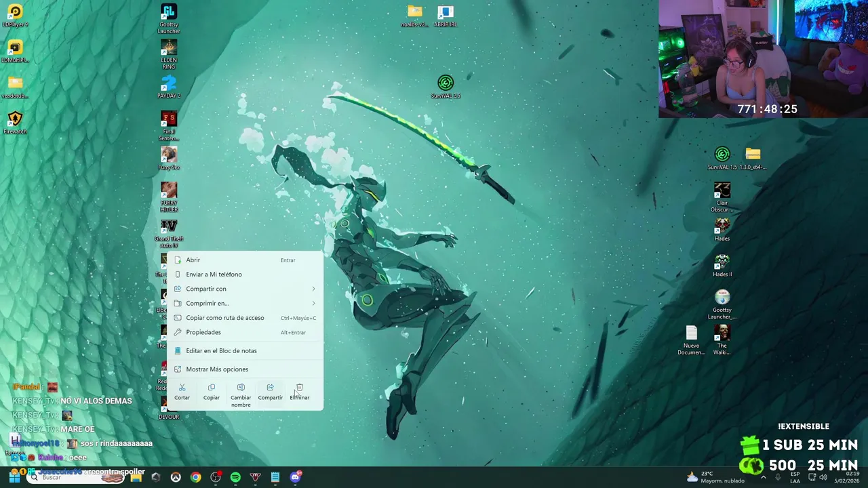Open the volume speaker tray icon
The image size is (868, 488).
(823, 477)
